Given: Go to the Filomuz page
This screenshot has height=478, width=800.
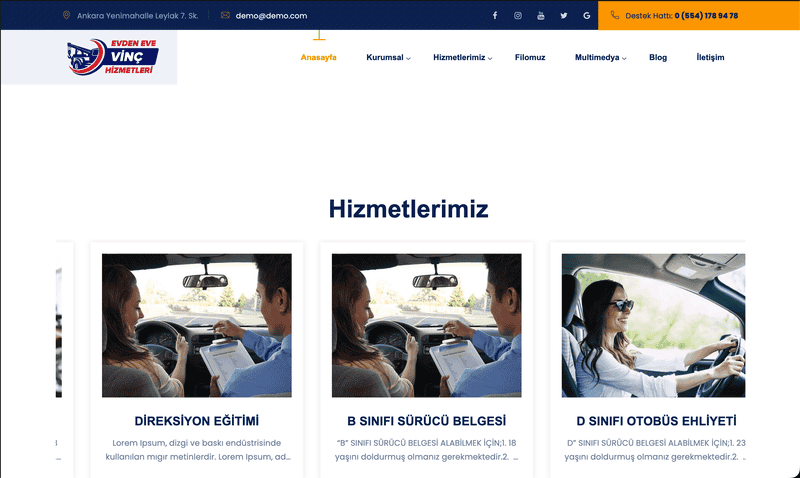Looking at the screenshot, I should (x=530, y=57).
